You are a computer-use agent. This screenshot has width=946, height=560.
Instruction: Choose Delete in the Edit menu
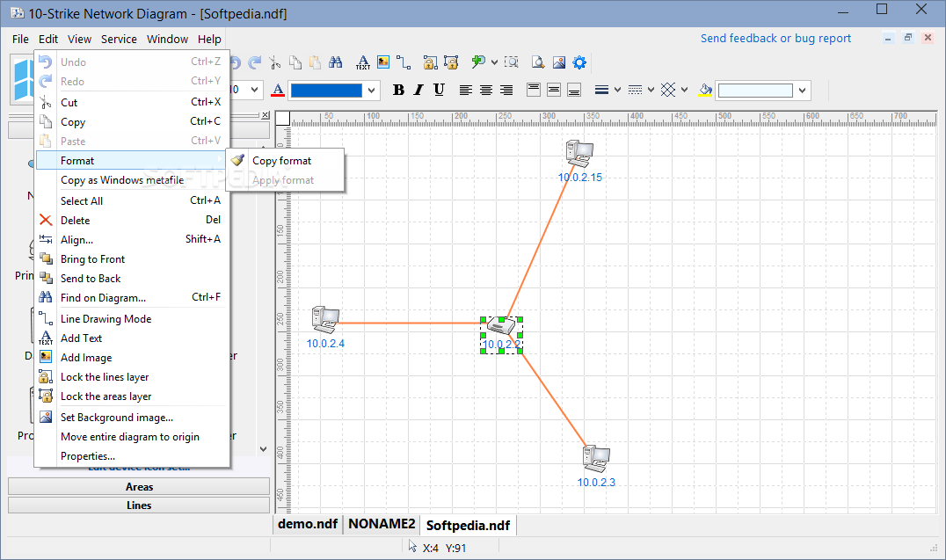tap(132, 221)
